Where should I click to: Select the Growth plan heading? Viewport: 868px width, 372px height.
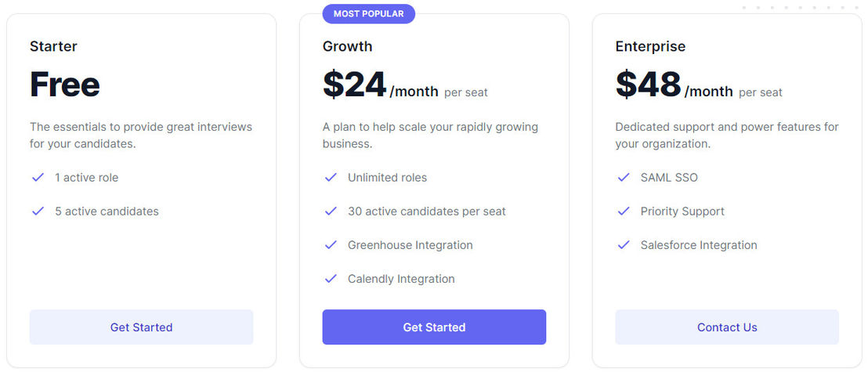tap(347, 46)
